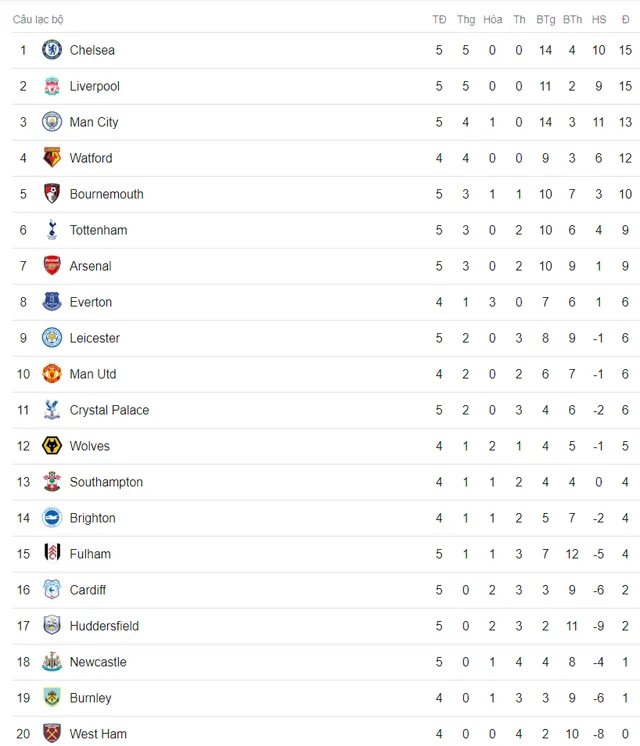The height and width of the screenshot is (746, 640).
Task: Click the 'HS' goal difference header
Action: point(599,20)
